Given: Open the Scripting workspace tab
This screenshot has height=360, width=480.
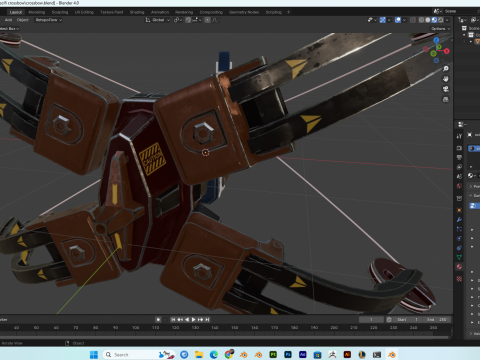Looking at the screenshot, I should click(274, 12).
